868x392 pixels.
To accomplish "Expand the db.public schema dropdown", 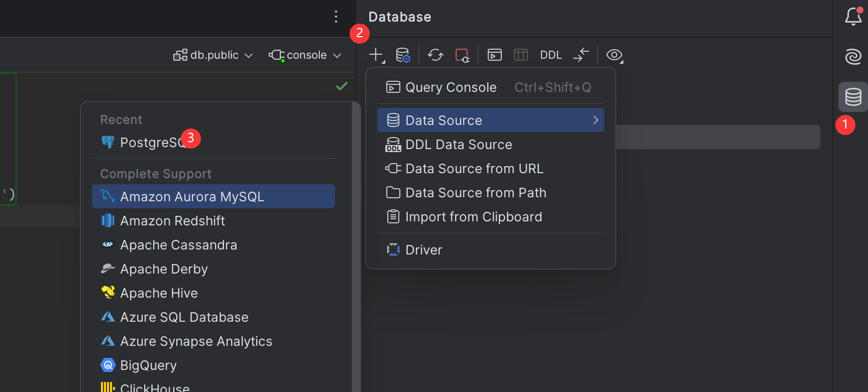I will tap(213, 55).
